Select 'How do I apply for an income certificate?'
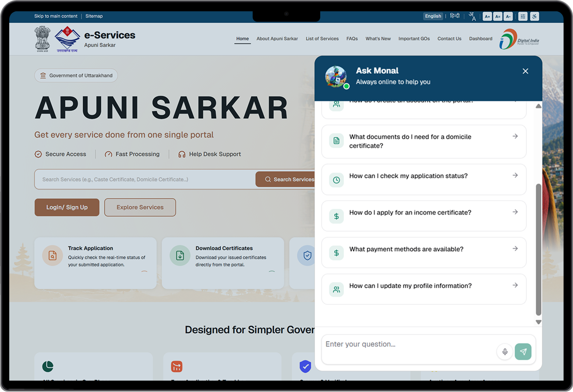Image resolution: width=573 pixels, height=392 pixels. coord(424,216)
